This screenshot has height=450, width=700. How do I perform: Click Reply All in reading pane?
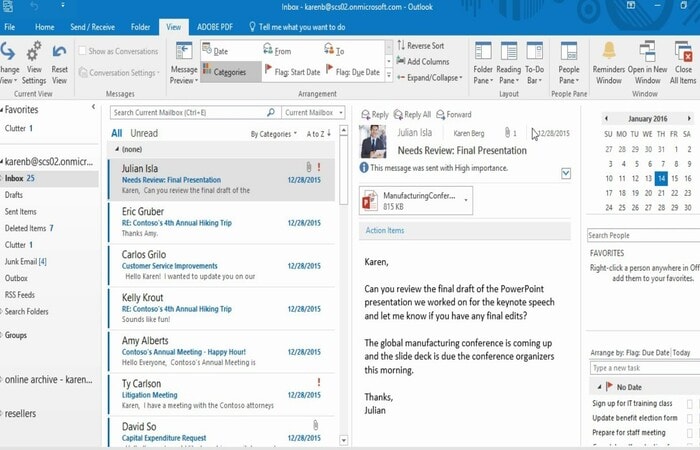click(412, 115)
